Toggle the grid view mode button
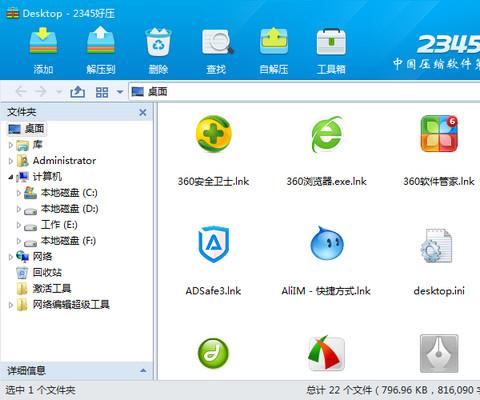Viewport: 480px width, 400px height. coord(102,92)
